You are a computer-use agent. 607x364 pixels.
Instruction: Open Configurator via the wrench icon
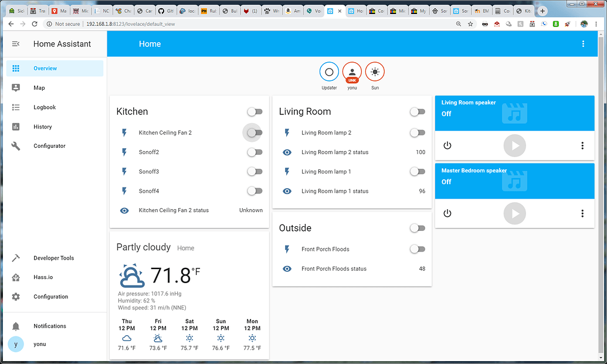(x=16, y=145)
